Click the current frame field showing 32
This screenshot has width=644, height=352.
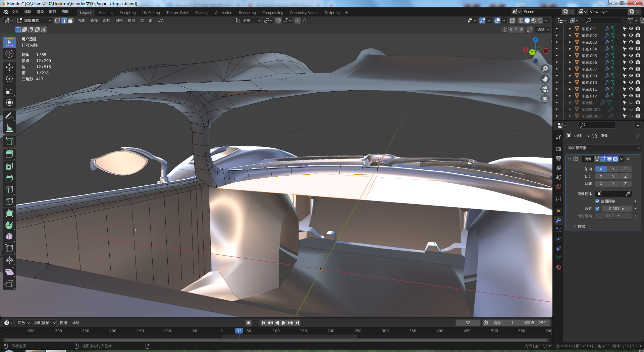click(x=468, y=323)
